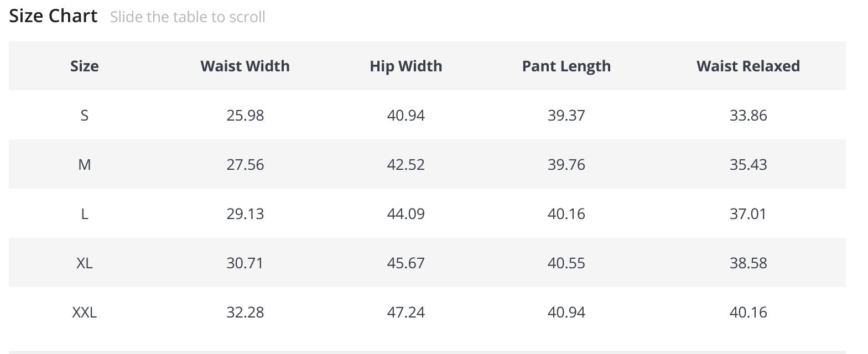
Task: Click waist relaxed value 33.86
Action: click(x=748, y=116)
